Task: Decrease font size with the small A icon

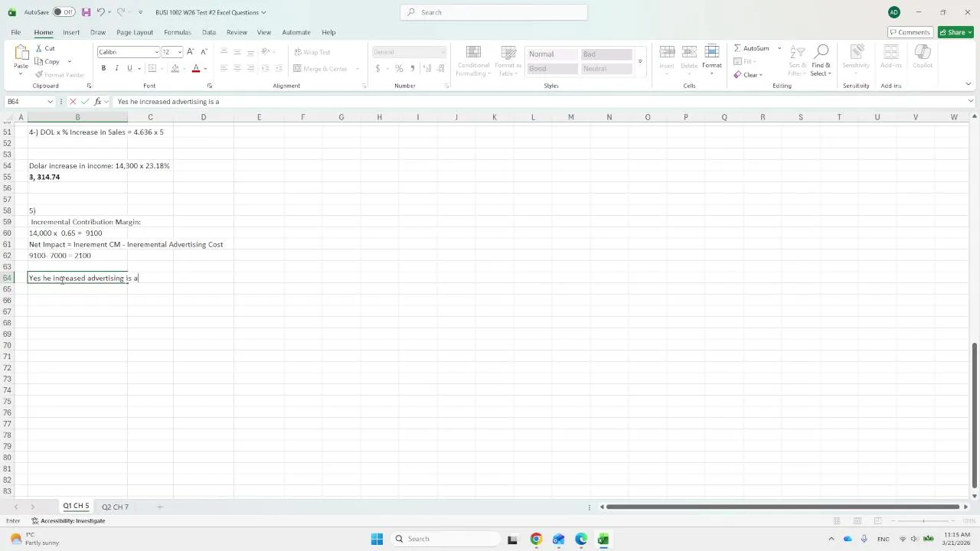Action: coord(204,52)
